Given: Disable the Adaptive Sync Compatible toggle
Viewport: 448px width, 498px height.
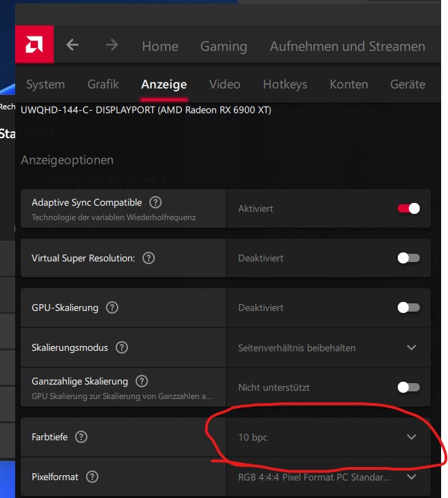Looking at the screenshot, I should pos(409,208).
